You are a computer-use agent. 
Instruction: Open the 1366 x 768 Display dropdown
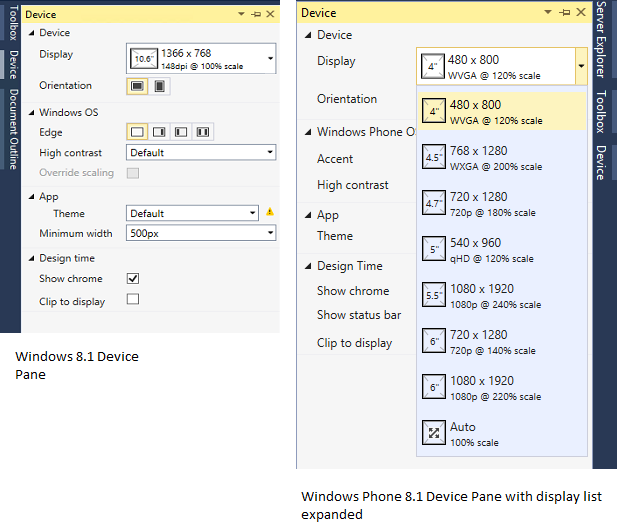tap(201, 59)
